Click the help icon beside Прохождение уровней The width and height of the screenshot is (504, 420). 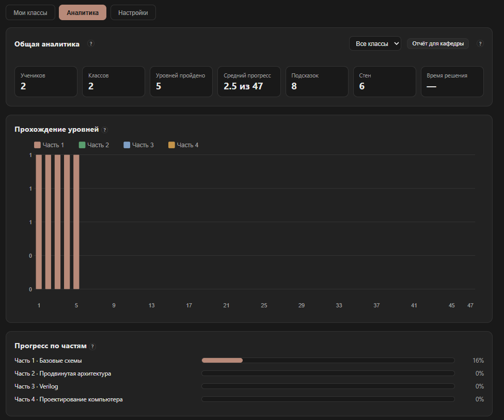pos(104,130)
